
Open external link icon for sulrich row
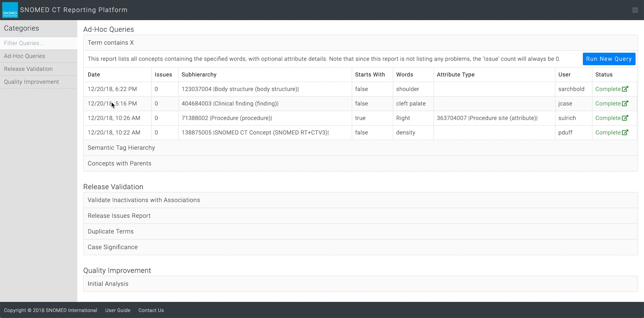tap(625, 118)
